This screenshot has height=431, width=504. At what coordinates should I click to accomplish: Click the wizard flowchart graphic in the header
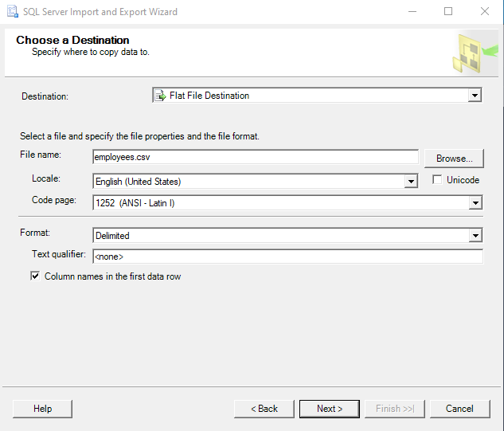pyautogui.click(x=475, y=53)
